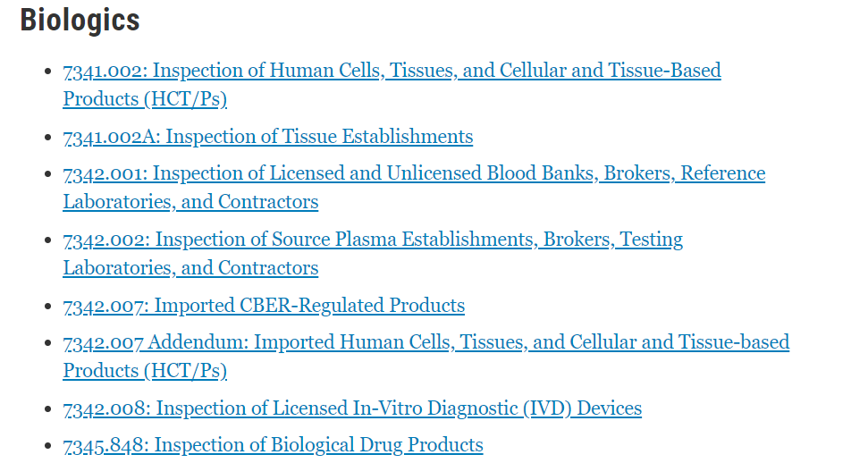Click the bullet beside 7342.007 Imported CBER-Regulated
Image resolution: width=868 pixels, height=463 pixels.
tap(47, 307)
